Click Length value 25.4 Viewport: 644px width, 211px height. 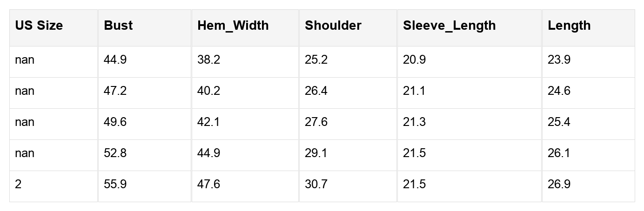559,122
